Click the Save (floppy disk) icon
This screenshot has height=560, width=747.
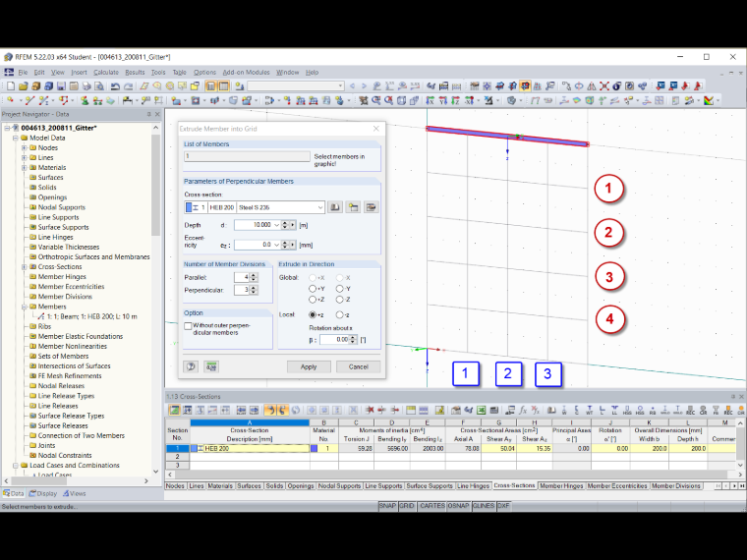(x=61, y=86)
